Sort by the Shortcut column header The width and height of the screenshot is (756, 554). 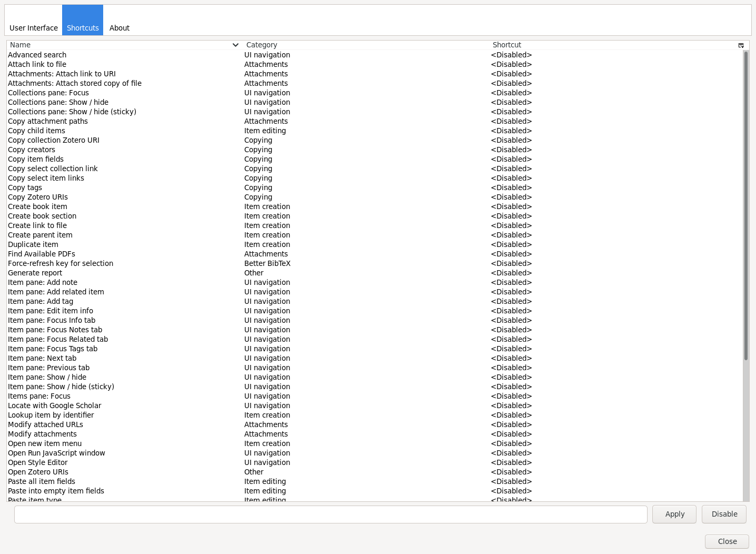[x=613, y=45]
